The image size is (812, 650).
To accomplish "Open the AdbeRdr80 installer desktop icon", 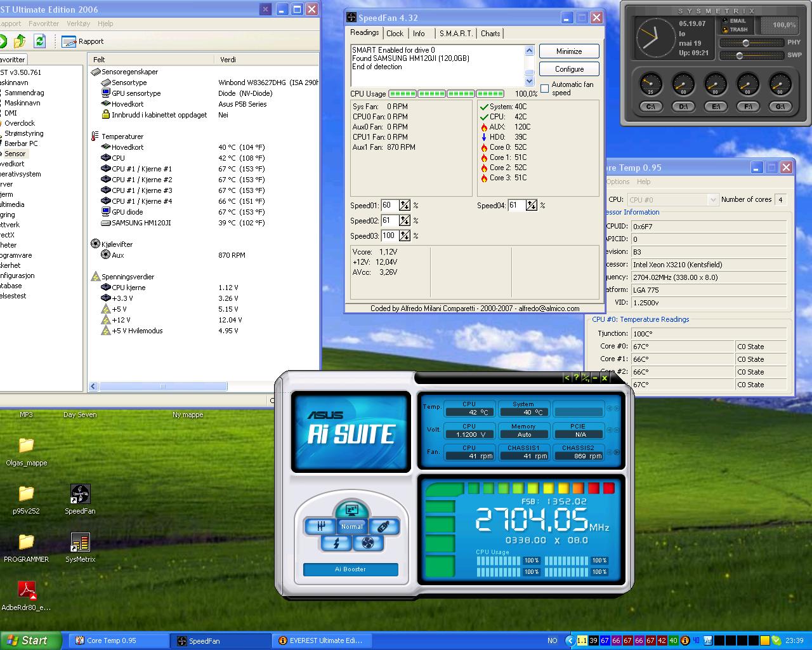I will pos(26,595).
